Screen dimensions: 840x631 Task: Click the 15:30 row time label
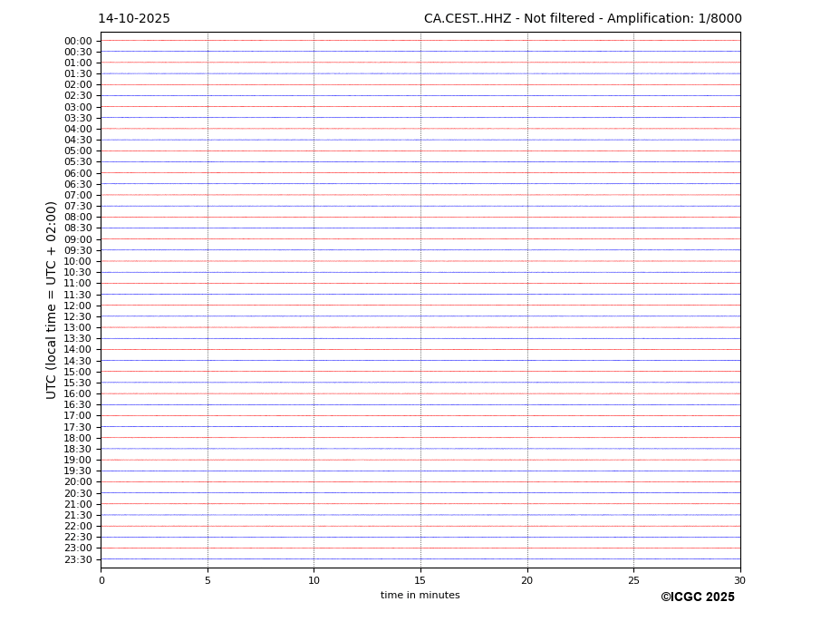coord(78,383)
